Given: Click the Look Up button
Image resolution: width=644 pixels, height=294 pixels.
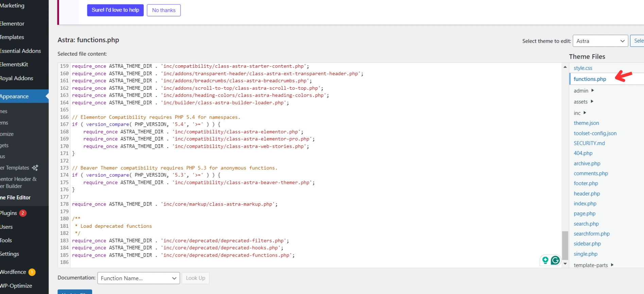Looking at the screenshot, I should pos(195,278).
